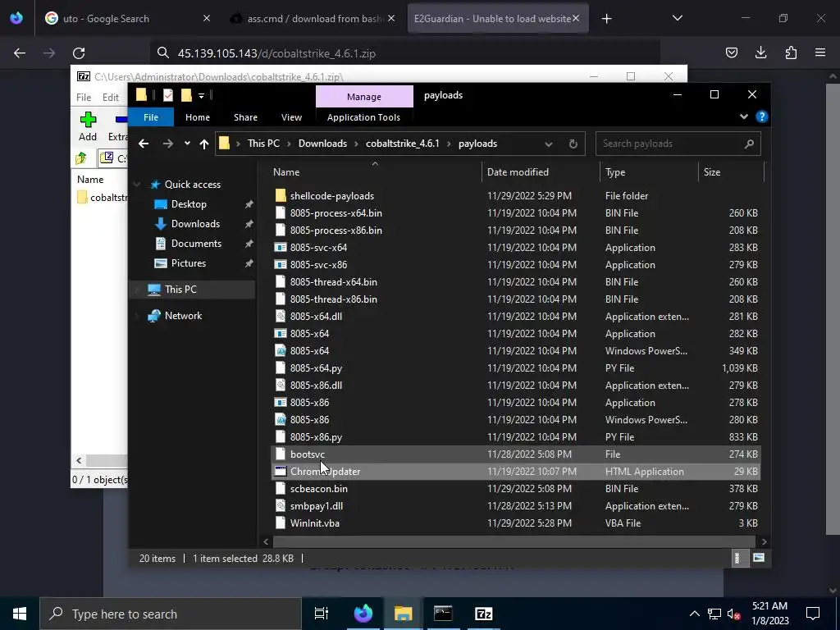Select the WinInit.vba file
The image size is (840, 630).
pos(515,523)
